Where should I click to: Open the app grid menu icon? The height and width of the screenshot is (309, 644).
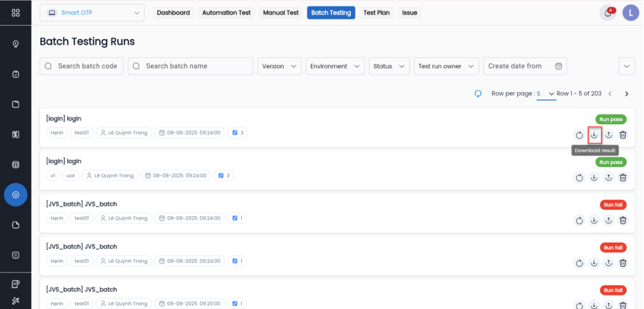point(16,13)
